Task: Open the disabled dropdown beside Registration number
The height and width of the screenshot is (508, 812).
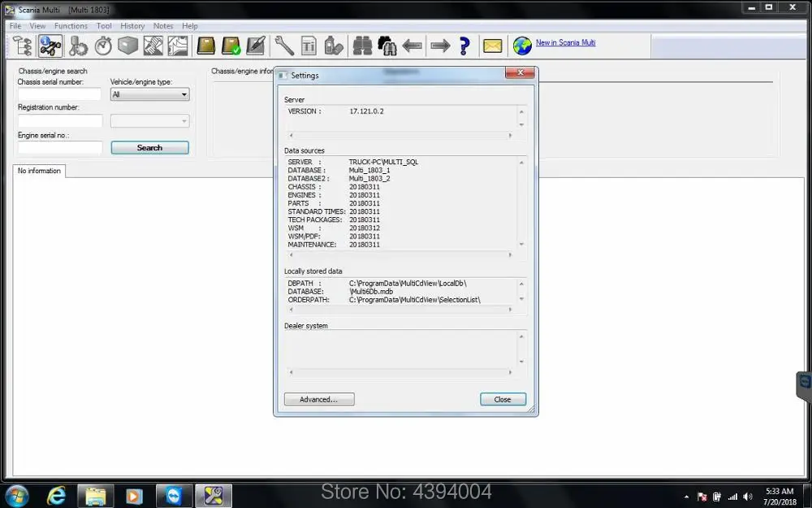Action: click(149, 121)
